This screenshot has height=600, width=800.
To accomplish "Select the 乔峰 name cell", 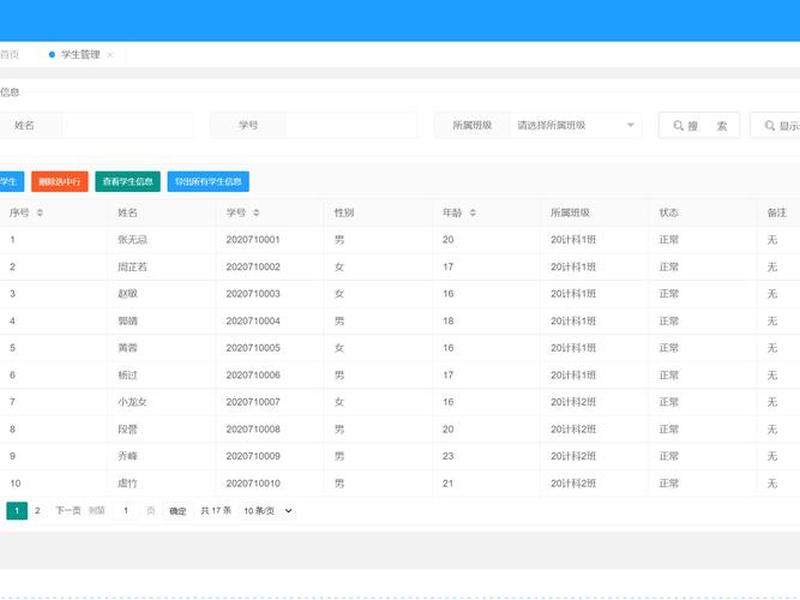I will [128, 456].
